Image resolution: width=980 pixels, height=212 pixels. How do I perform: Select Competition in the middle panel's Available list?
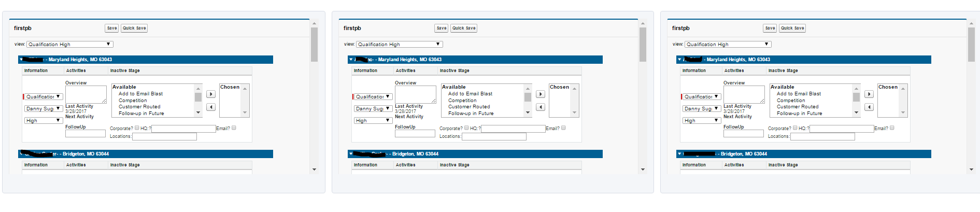[462, 101]
